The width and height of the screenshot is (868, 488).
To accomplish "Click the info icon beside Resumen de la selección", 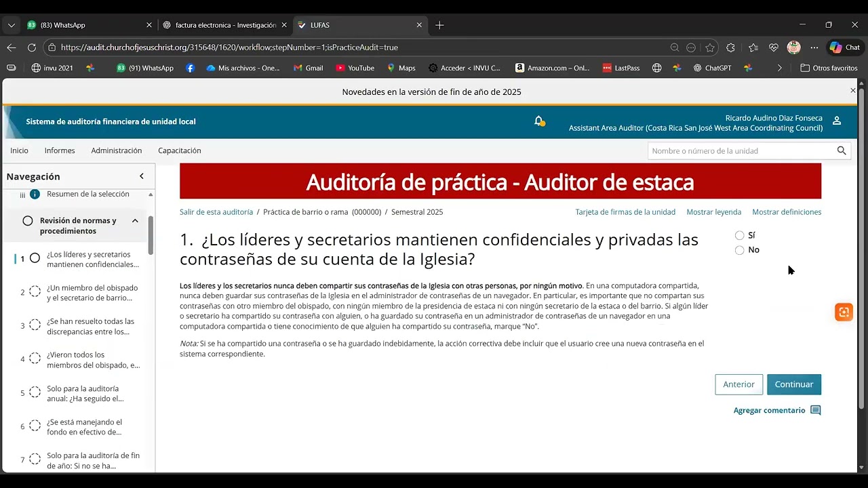I will 35,194.
